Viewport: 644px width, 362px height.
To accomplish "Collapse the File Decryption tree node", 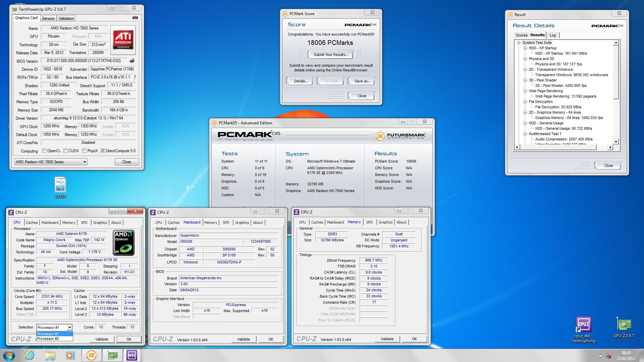I will pos(525,102).
